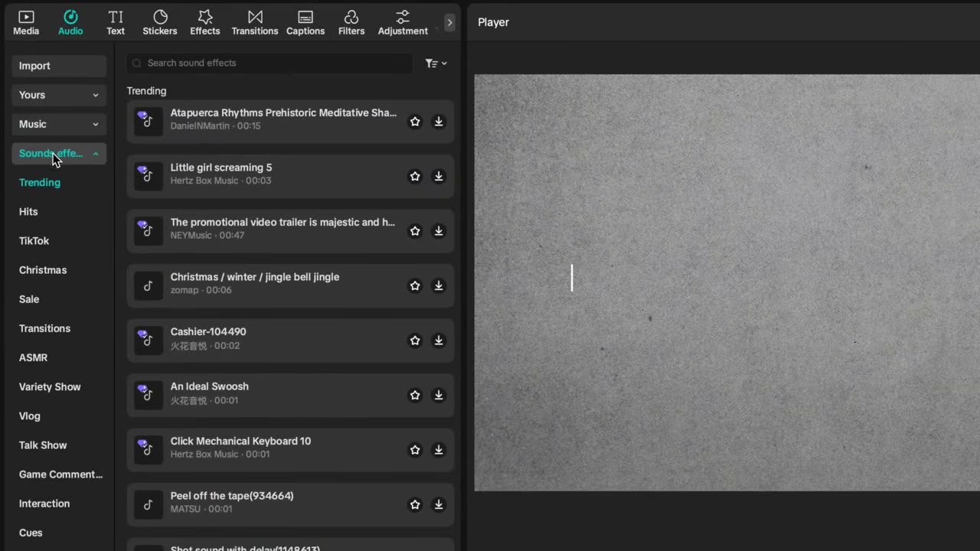Click 'NEYMusic · 00:47' subtitle text
This screenshot has height=551, width=980.
[x=207, y=235]
